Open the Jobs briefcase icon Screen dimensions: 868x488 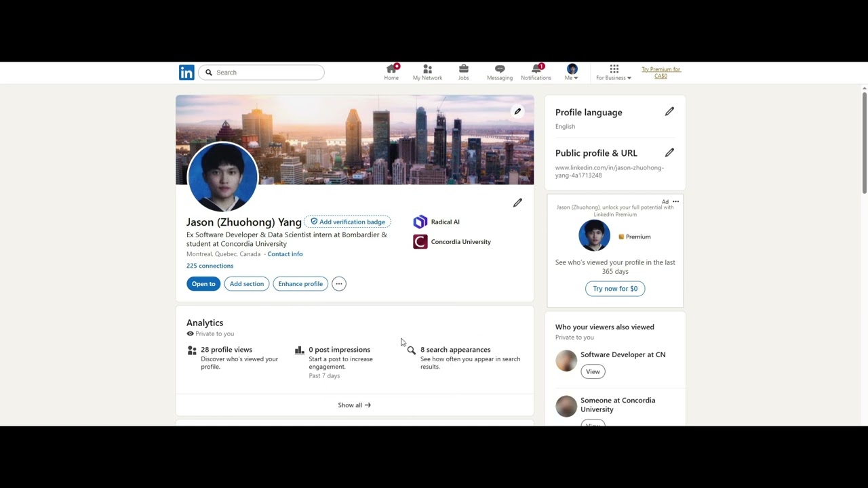pyautogui.click(x=463, y=73)
